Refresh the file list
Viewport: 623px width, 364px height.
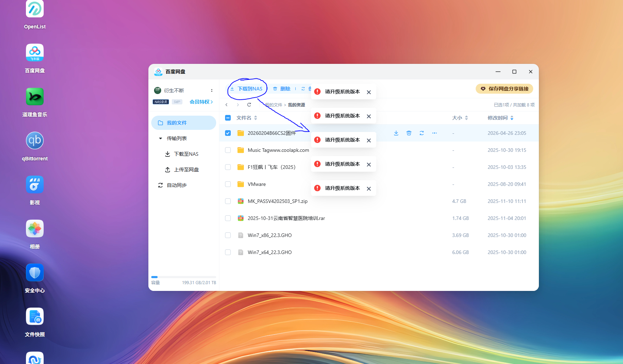[249, 105]
